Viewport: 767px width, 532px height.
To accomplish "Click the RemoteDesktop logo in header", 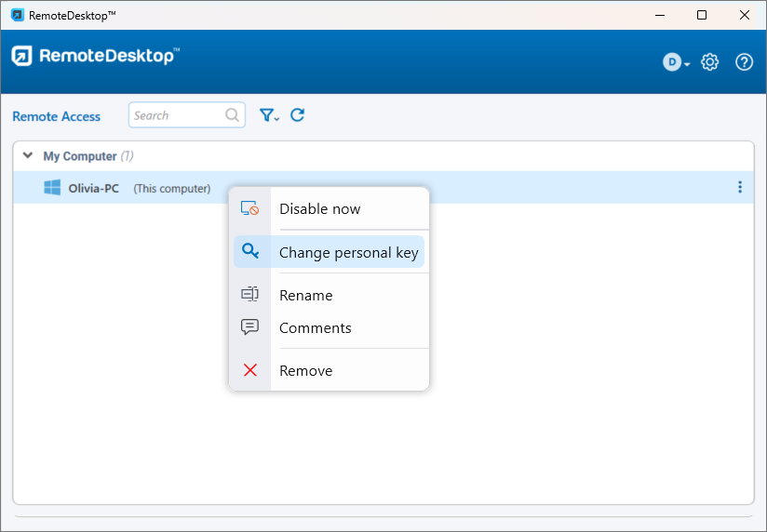I will click(x=95, y=56).
